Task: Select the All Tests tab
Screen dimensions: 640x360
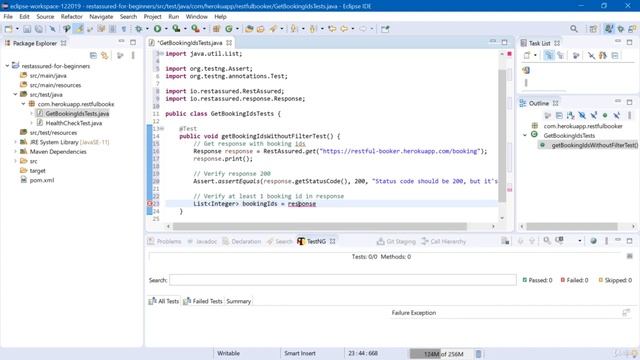Action: coord(164,301)
